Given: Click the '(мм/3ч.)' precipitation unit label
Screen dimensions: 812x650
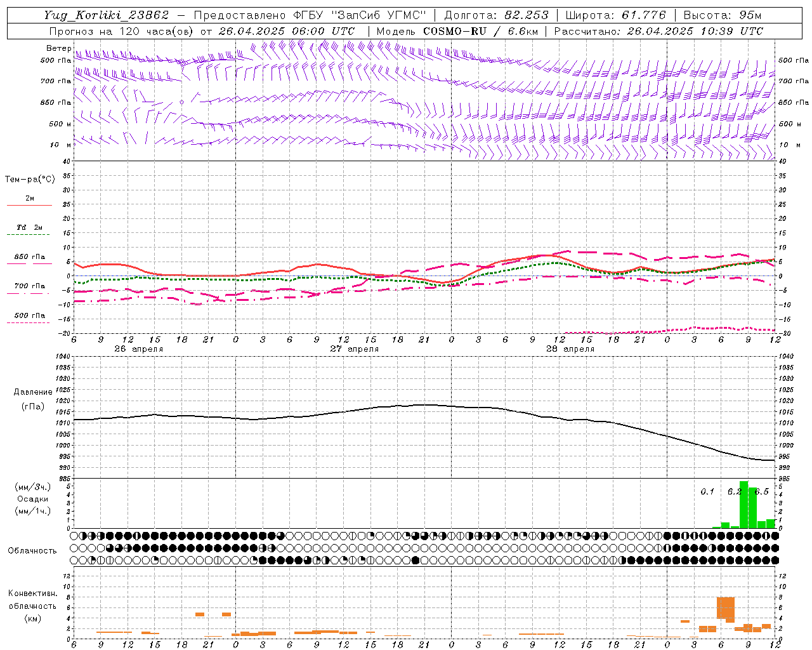Looking at the screenshot, I should (33, 487).
